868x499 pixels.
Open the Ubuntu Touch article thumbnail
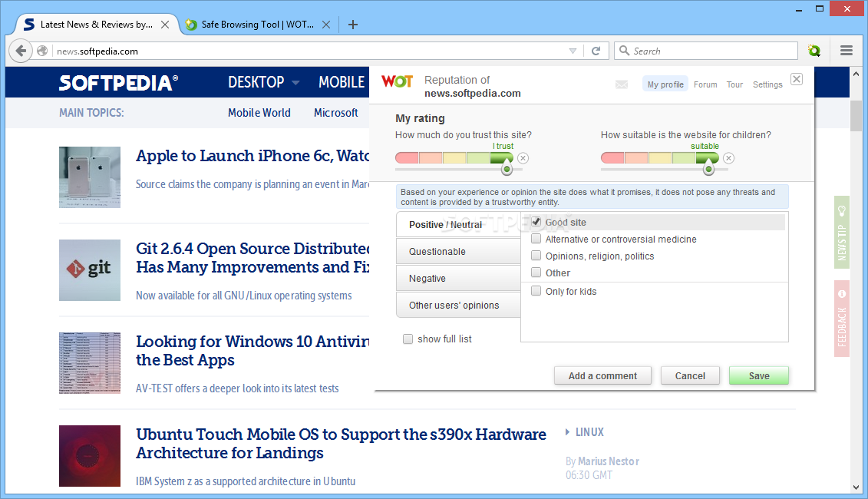90,456
